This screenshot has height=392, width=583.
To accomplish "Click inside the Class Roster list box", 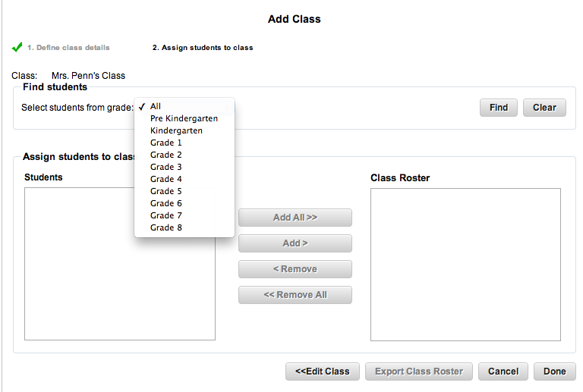I will point(465,264).
